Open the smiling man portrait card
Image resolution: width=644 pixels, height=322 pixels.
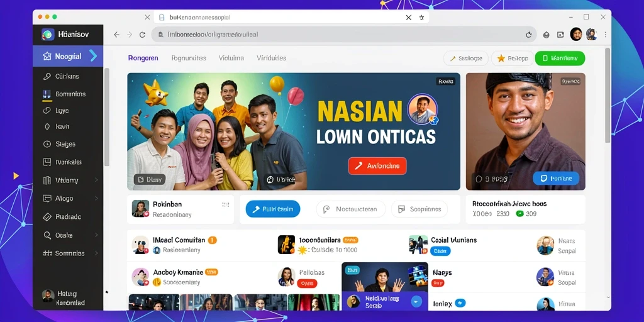click(525, 131)
